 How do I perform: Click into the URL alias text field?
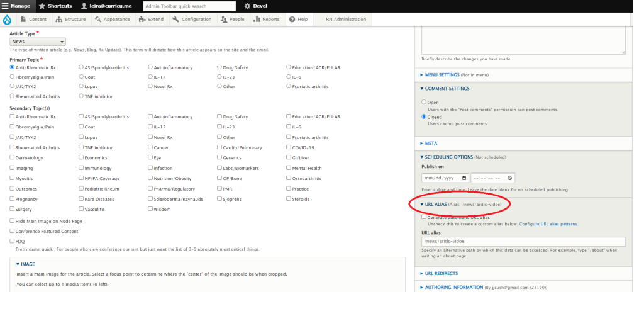523,242
